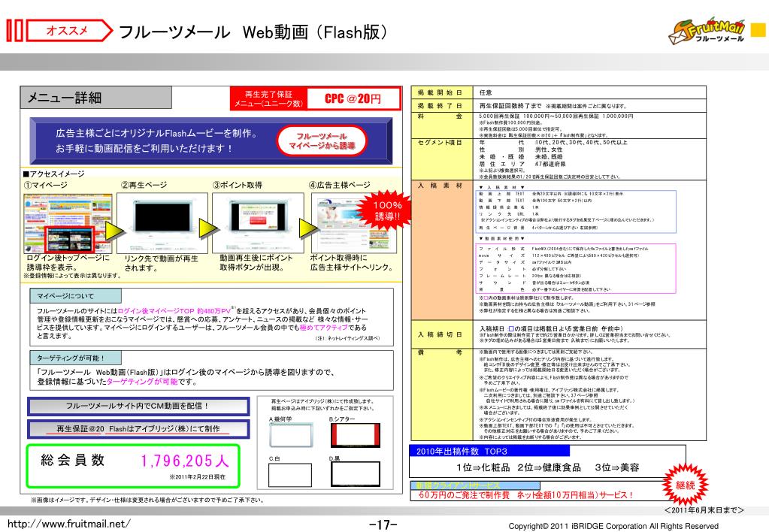Screen dimensions: 769x532
Task: Open the ③ポイント取得 screenshot thumbnail
Action: tap(258, 223)
